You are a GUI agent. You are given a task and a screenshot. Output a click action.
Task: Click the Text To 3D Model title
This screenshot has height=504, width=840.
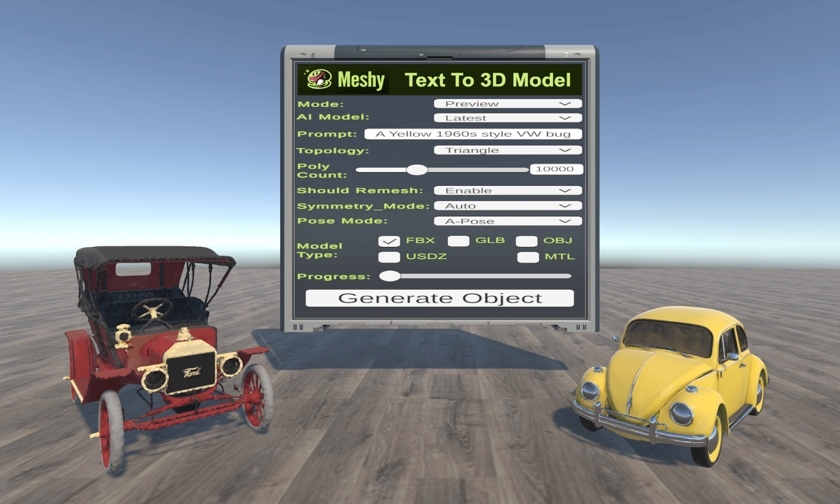pos(487,80)
